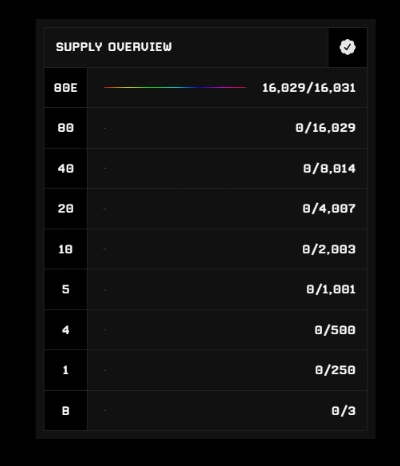Select the 0/2,003 supply value
400x466 pixels.
[329, 249]
